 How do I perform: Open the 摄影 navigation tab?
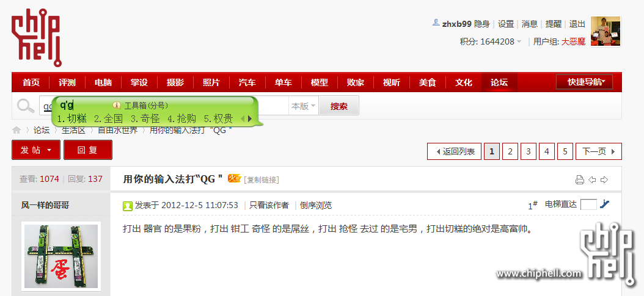(x=175, y=82)
